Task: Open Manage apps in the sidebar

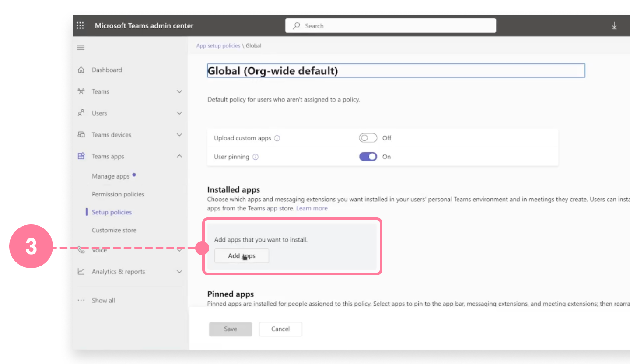Action: coord(111,176)
